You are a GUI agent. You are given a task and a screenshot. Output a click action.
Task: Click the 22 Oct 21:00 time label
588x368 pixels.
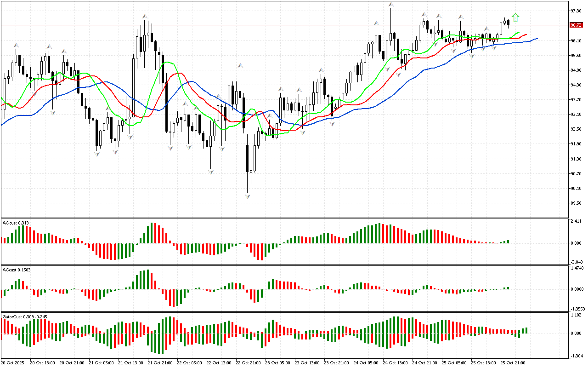[x=248, y=362]
